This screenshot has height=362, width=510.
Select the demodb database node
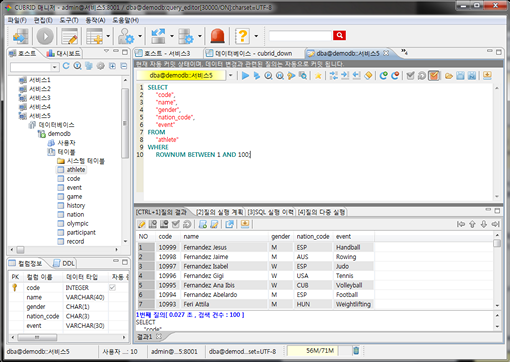pos(55,134)
